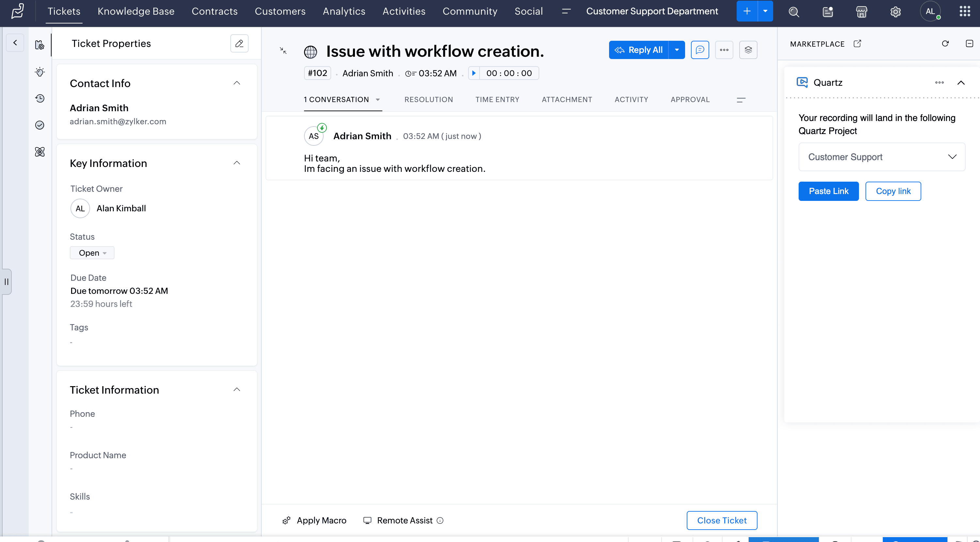Open the Knowledge Base menu

pyautogui.click(x=136, y=11)
